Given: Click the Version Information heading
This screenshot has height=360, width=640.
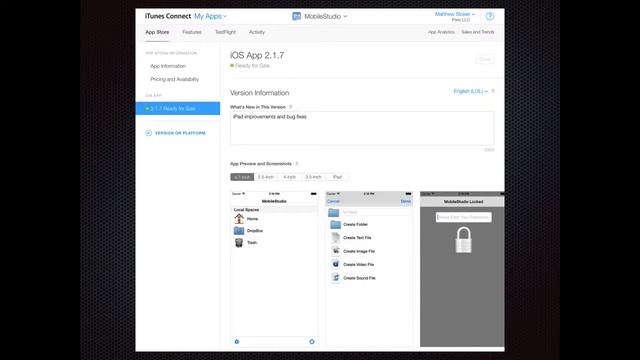Looking at the screenshot, I should pos(260,93).
